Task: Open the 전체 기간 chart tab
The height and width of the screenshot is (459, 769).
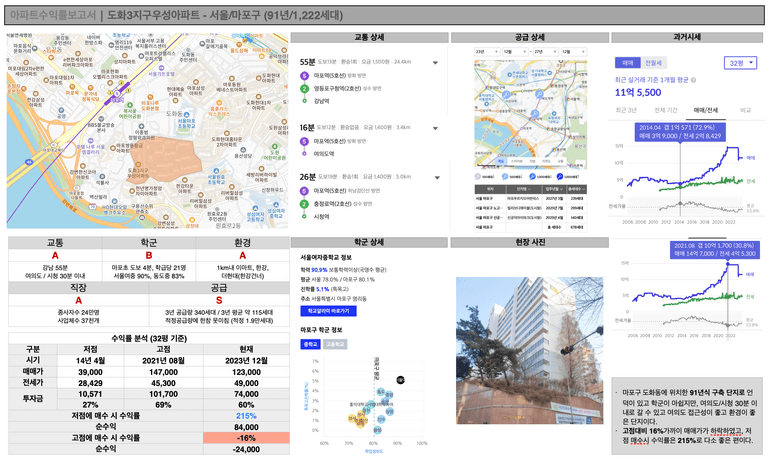Action: coord(666,110)
